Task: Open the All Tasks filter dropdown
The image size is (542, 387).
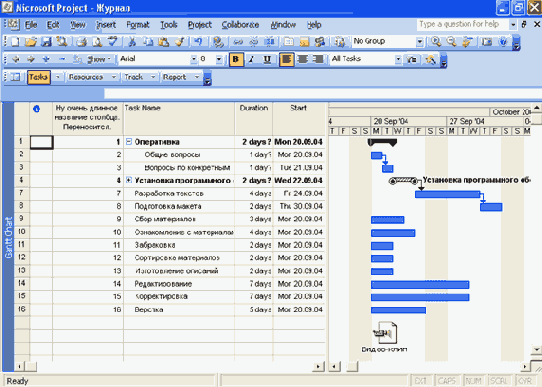Action: pyautogui.click(x=398, y=59)
